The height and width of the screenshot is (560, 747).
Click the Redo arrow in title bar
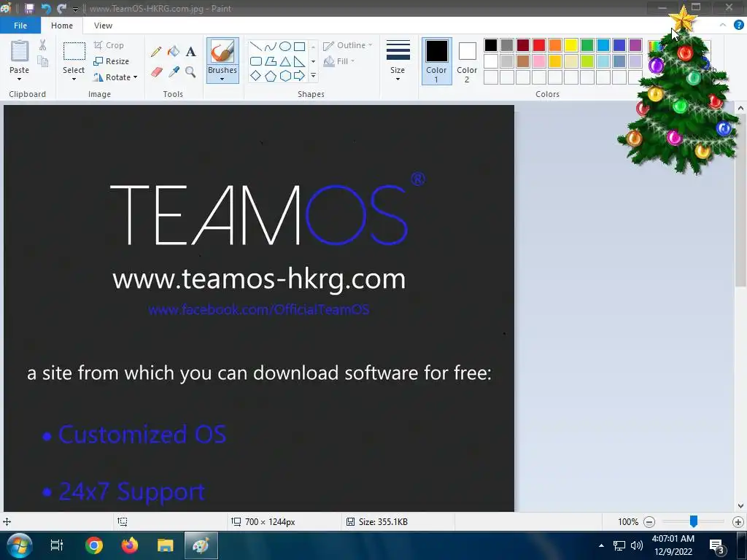62,9
